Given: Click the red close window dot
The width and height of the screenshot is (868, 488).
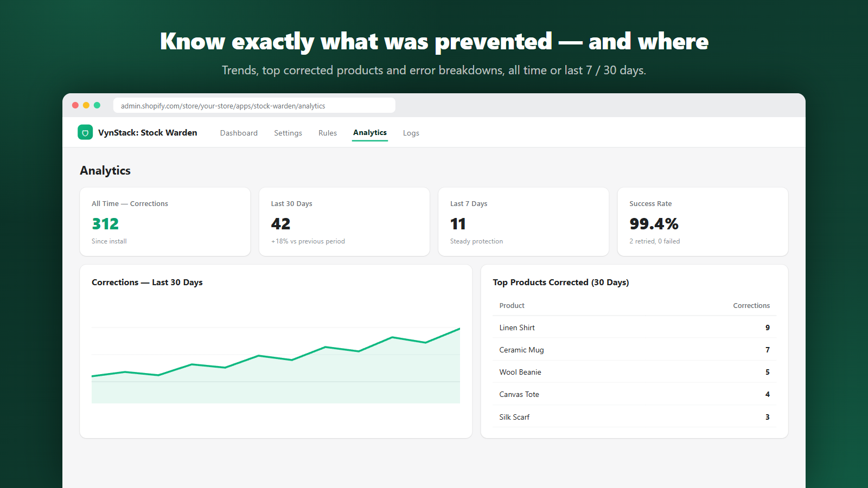Looking at the screenshot, I should [75, 105].
